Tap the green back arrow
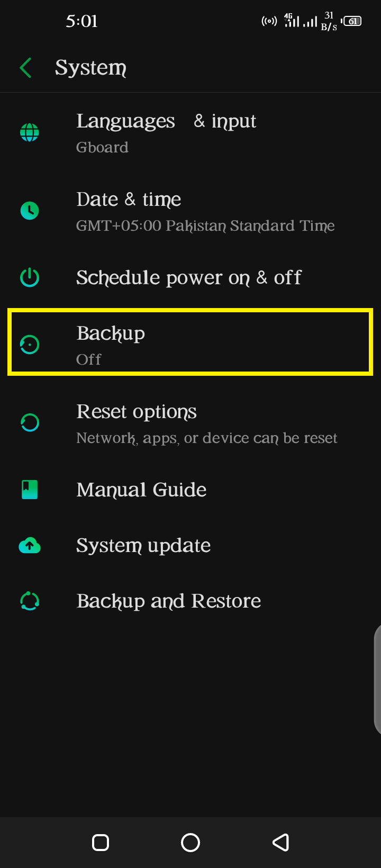Screen dimensions: 381x868 [25, 68]
